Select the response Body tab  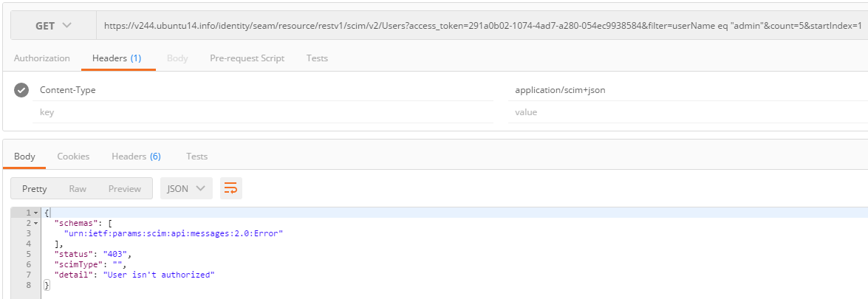click(24, 156)
